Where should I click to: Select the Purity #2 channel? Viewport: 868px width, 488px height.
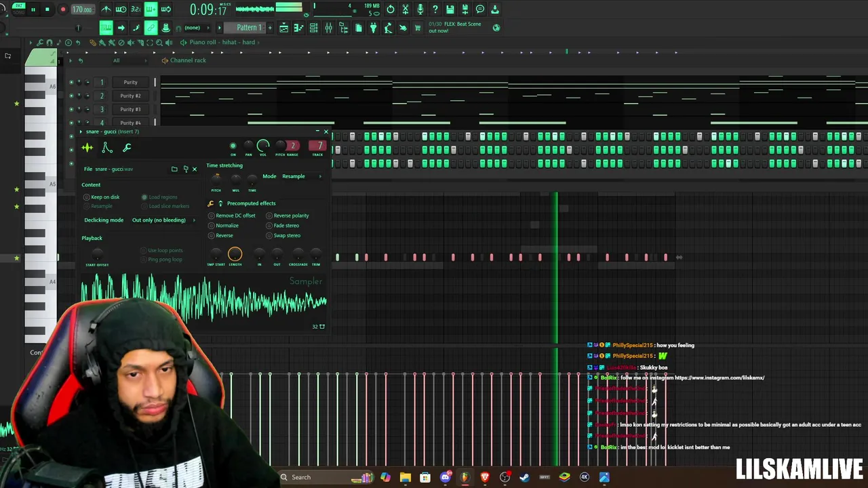(130, 96)
